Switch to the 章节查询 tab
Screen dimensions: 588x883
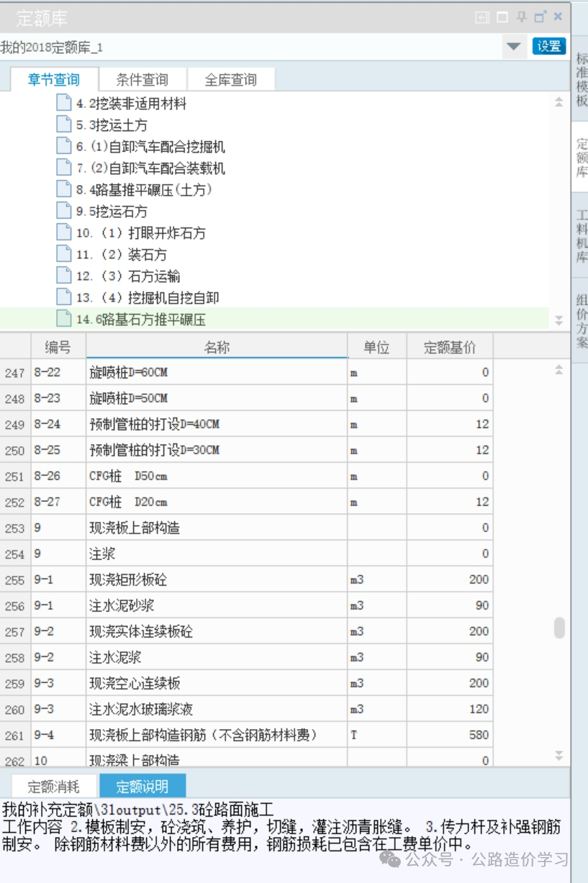coord(54,79)
